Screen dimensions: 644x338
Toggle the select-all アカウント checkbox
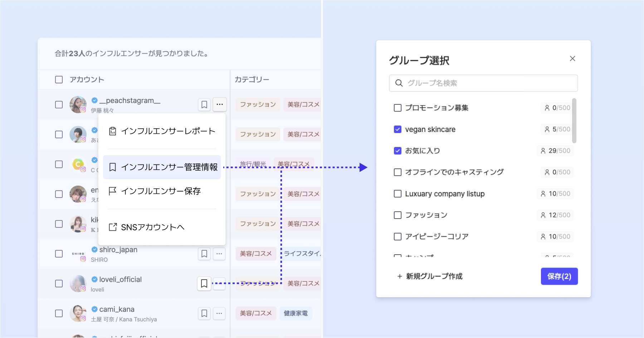[x=59, y=79]
